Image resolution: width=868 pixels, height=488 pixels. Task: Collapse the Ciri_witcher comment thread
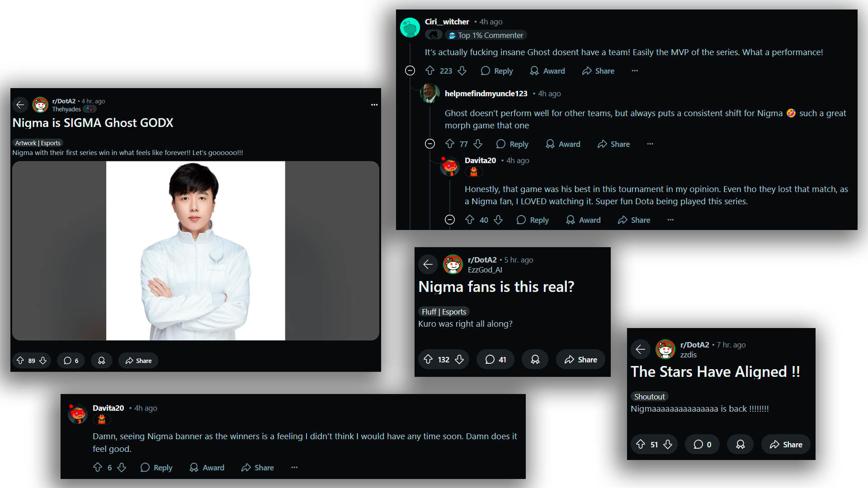[x=410, y=71]
